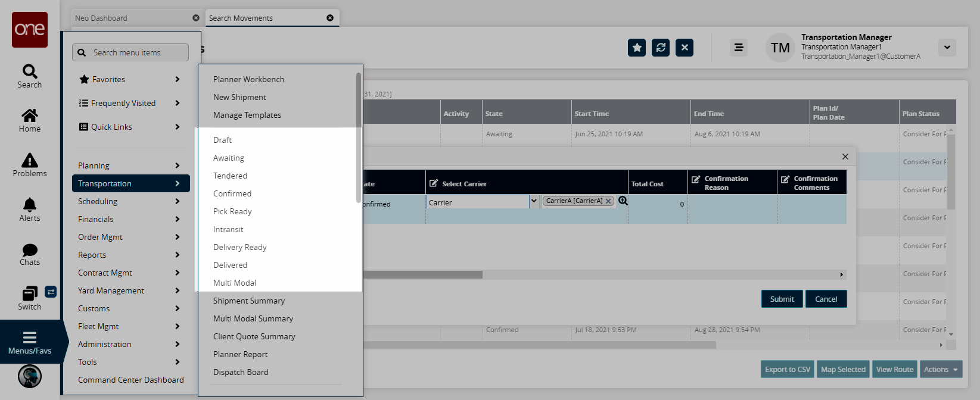The width and height of the screenshot is (980, 400).
Task: Click the dark X toolbar button
Action: coord(685,48)
